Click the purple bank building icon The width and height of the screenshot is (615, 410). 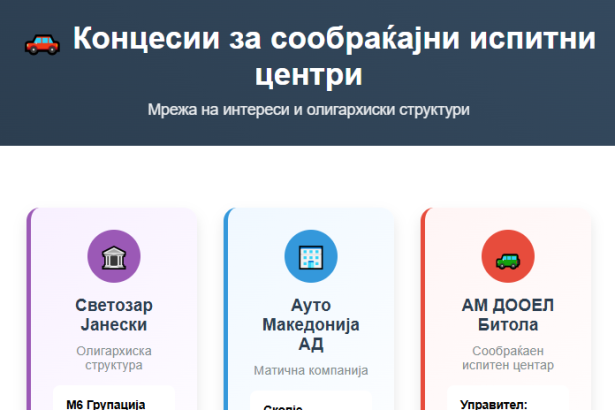(114, 256)
